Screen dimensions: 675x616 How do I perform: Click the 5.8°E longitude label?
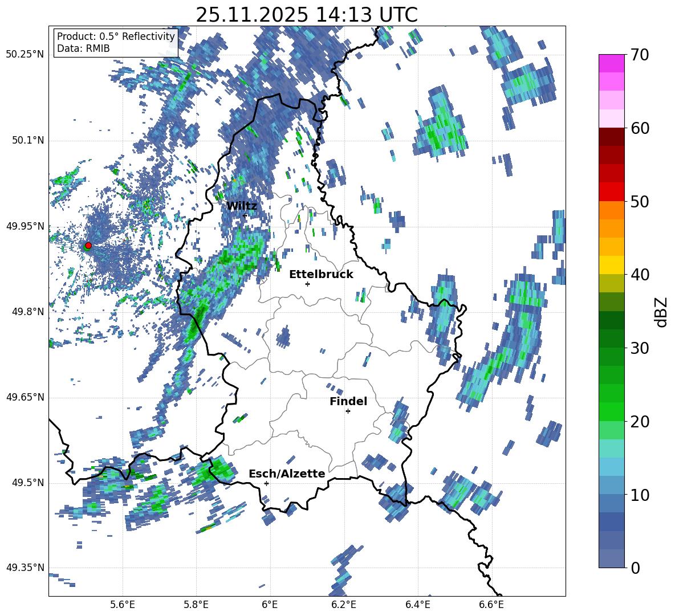click(196, 605)
